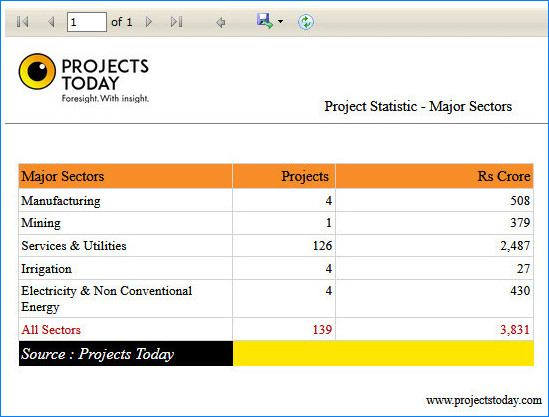Click Source : Projects Today label
Viewport: 549px width, 417px height.
pyautogui.click(x=97, y=354)
